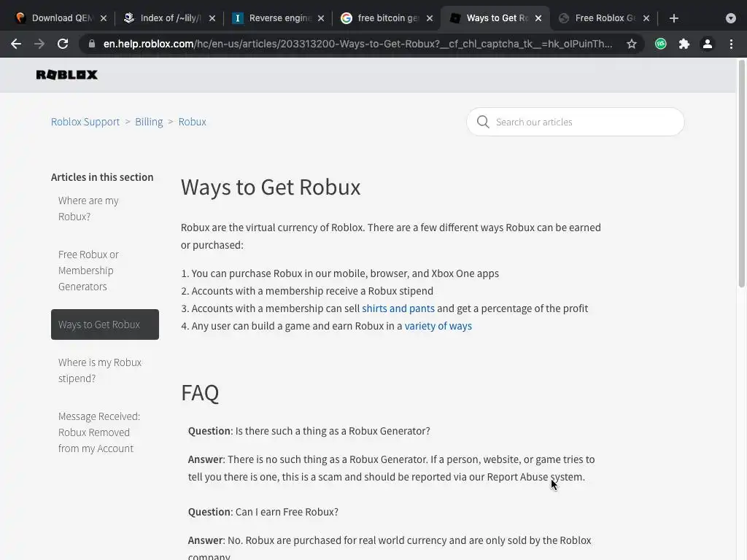
Task: Close the Reverse engineering tab
Action: coord(321,18)
